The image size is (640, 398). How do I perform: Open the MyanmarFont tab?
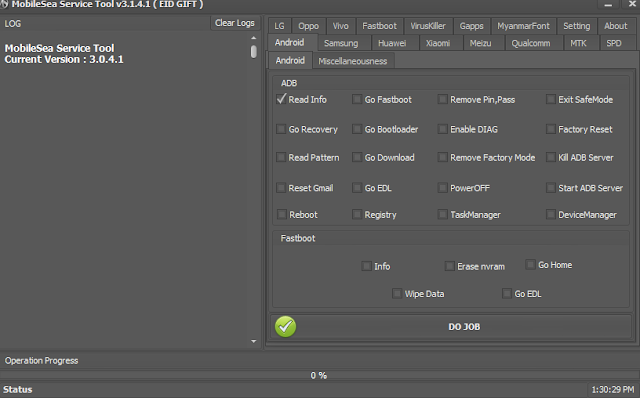523,26
